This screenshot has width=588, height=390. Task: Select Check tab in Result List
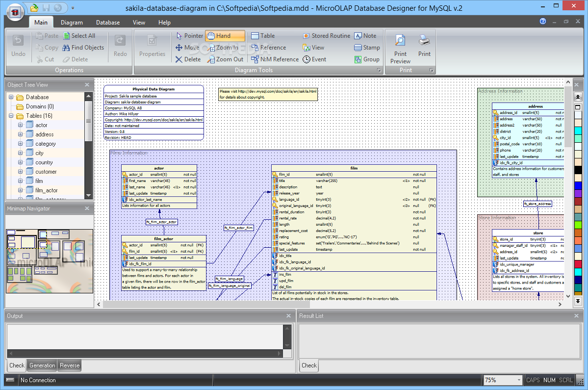[x=309, y=365]
